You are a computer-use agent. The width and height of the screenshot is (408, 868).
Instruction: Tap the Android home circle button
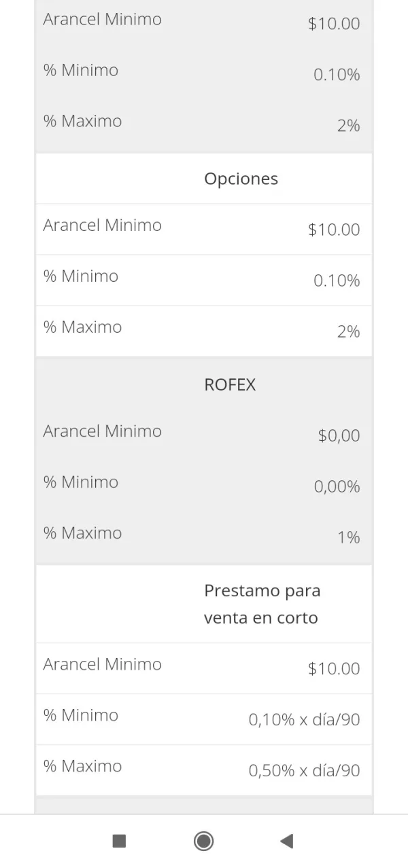coord(203,842)
